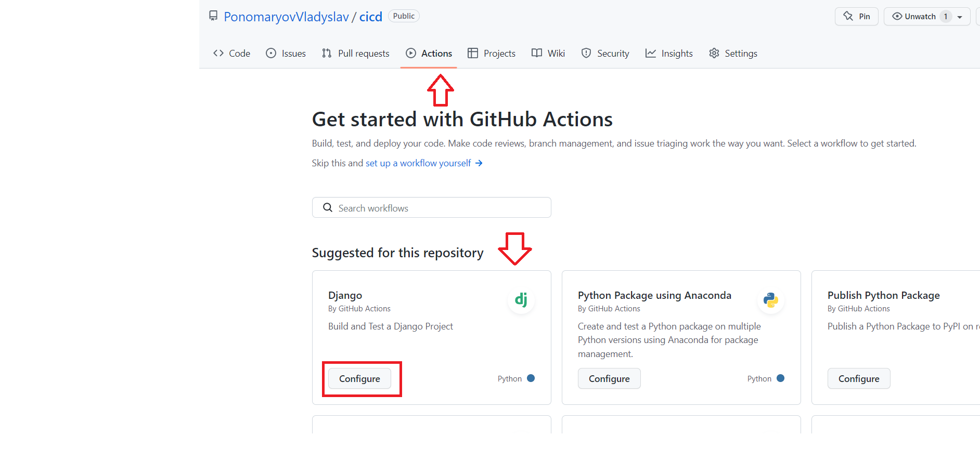Viewport: 980px width, 461px height.
Task: Click the eye icon on Unwatch button
Action: coord(897,16)
